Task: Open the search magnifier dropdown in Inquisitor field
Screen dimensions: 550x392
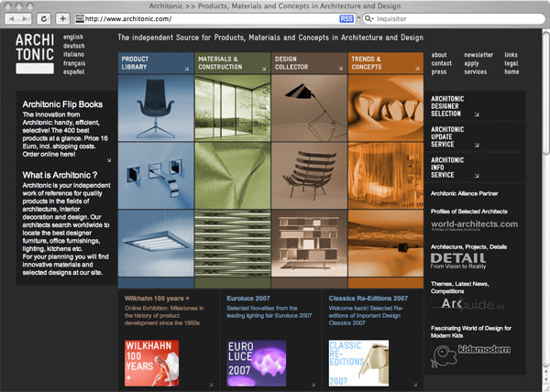Action: (368, 19)
